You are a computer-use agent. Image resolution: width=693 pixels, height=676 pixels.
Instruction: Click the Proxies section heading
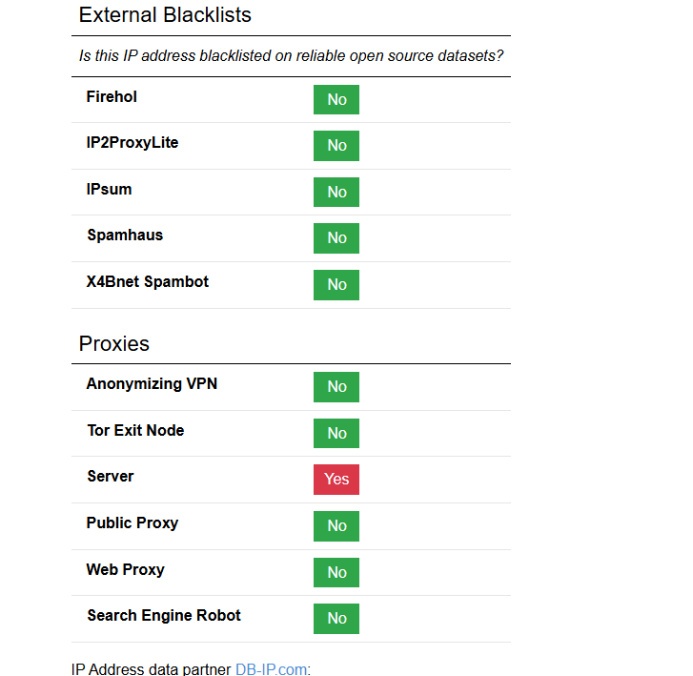[x=114, y=344]
